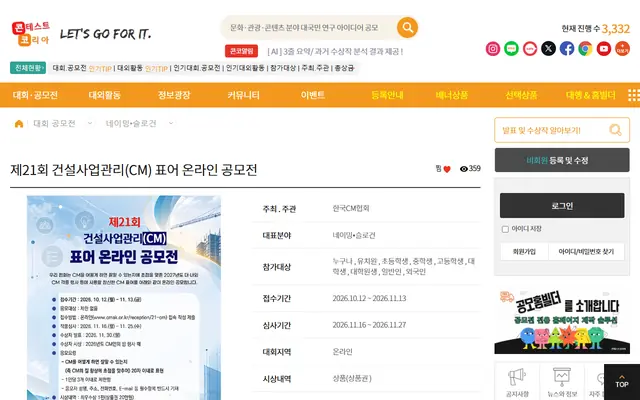Viewport: 640px width, 400px height.
Task: Click the 주최.주관 link in the top strip
Action: click(x=315, y=68)
